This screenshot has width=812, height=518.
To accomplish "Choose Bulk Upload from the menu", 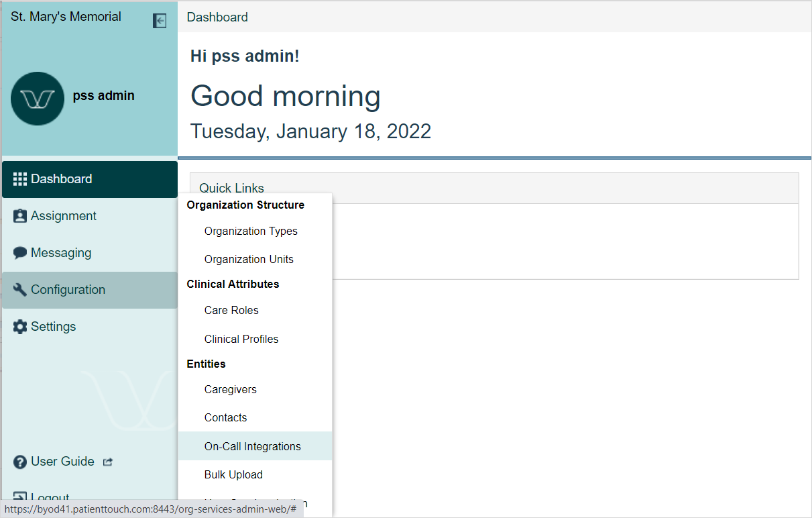I will (x=233, y=474).
